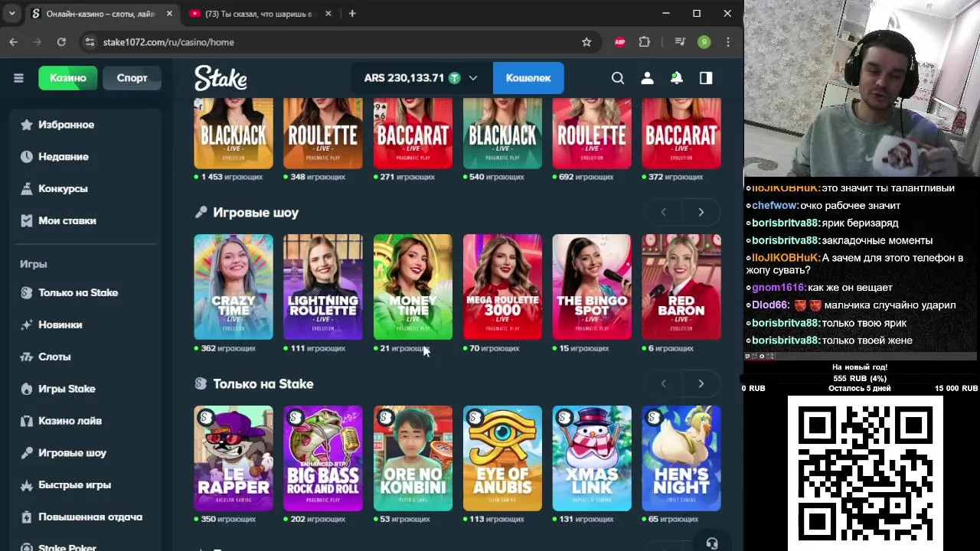Image resolution: width=980 pixels, height=551 pixels.
Task: Close the online casino tab
Action: coord(169,14)
